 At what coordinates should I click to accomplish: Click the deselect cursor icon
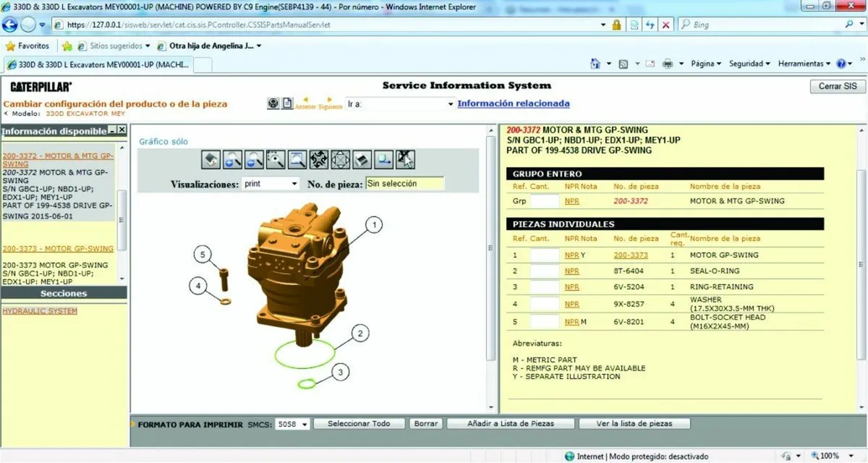406,159
